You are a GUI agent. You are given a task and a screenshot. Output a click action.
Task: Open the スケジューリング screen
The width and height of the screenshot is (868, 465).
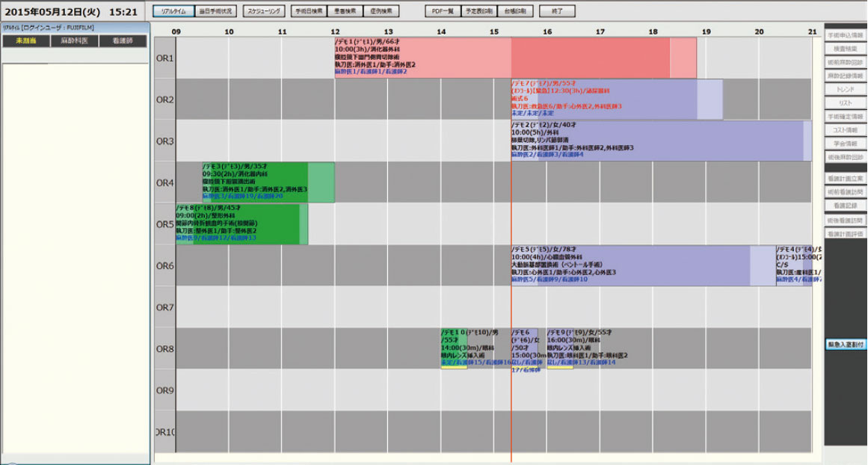[264, 12]
